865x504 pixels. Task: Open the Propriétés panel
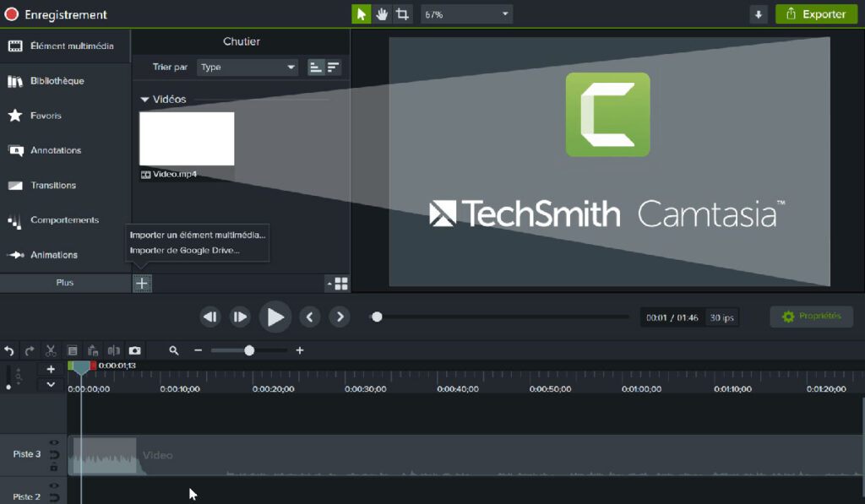[810, 317]
